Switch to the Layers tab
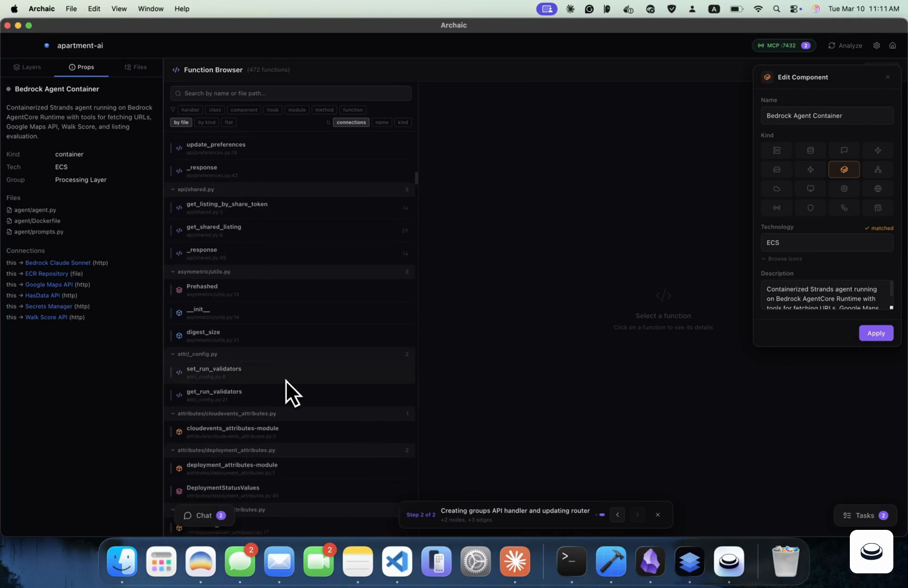Image resolution: width=908 pixels, height=588 pixels. pos(27,67)
